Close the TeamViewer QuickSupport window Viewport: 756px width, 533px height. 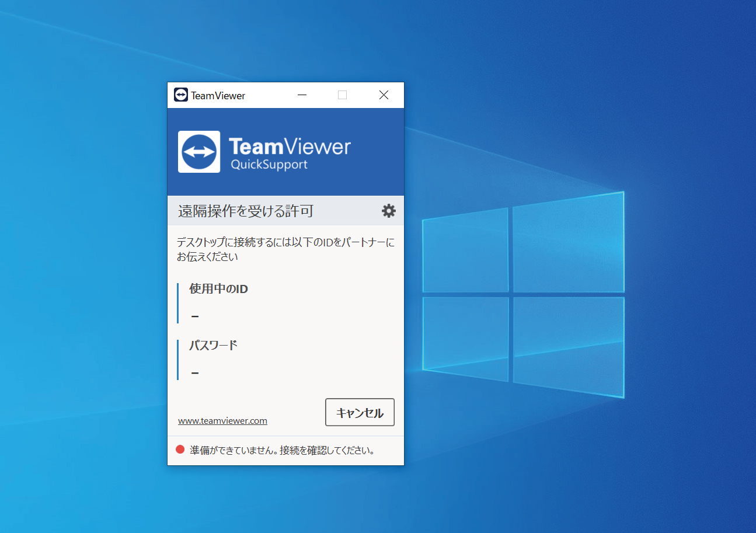[x=384, y=95]
